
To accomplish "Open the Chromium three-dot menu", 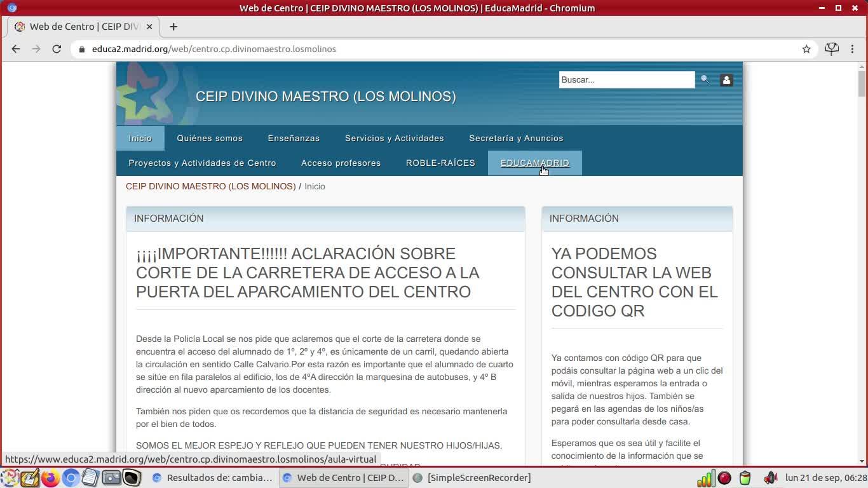I will coord(853,49).
